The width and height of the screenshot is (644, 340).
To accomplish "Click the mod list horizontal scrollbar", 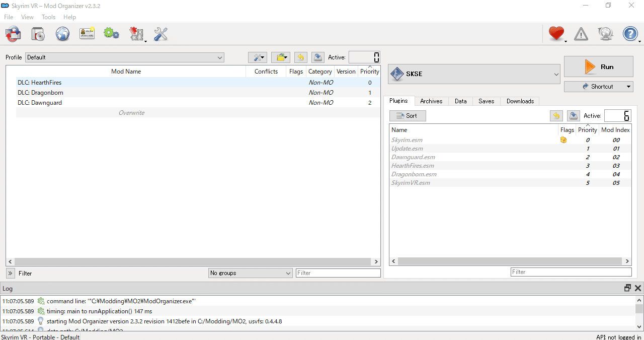I will coord(193,261).
